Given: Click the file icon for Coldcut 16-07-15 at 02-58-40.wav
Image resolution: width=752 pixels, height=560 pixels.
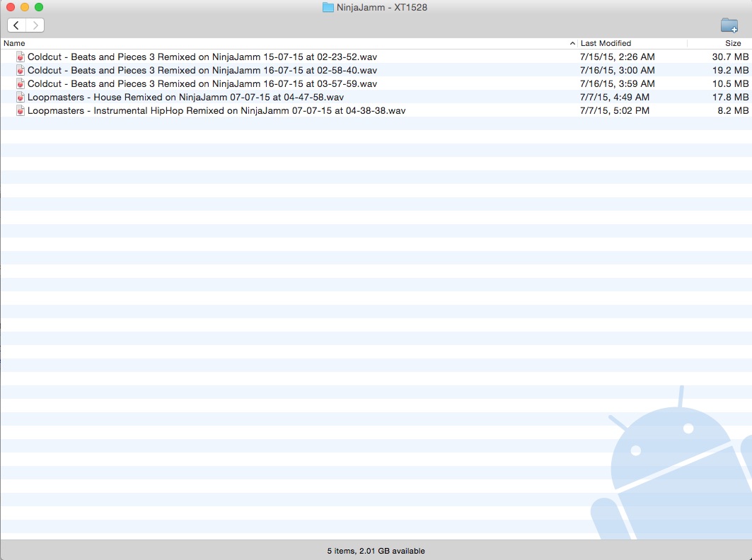Looking at the screenshot, I should (21, 70).
